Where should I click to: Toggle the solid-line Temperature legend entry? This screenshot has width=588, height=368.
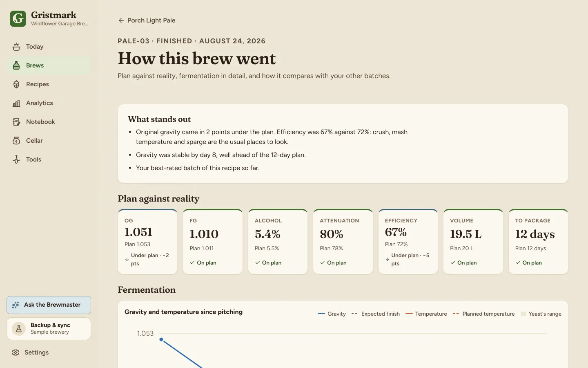click(x=426, y=314)
